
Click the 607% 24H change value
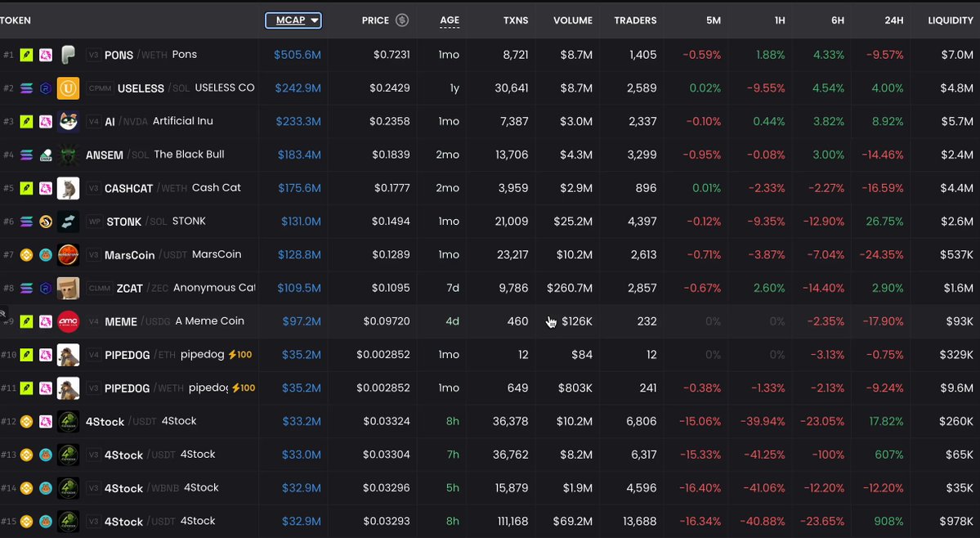click(889, 455)
